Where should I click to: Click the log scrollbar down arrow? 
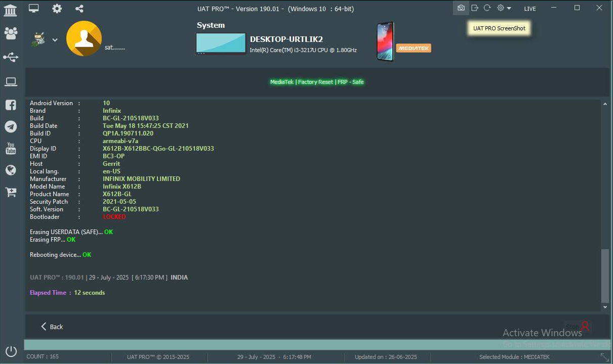(x=605, y=307)
